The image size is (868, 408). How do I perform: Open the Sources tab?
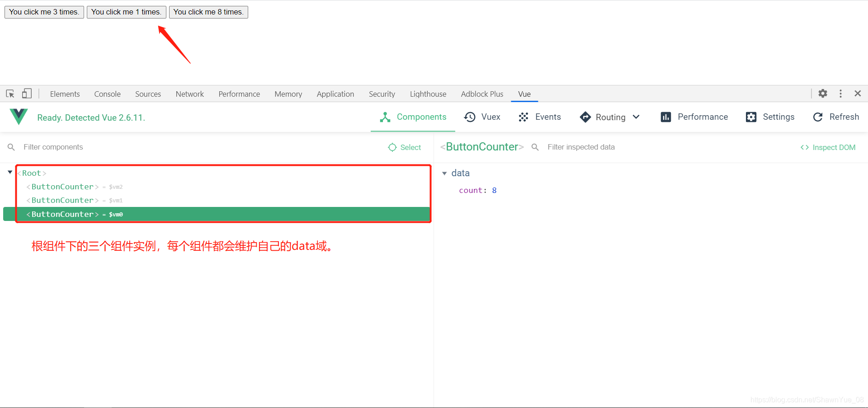pyautogui.click(x=148, y=94)
